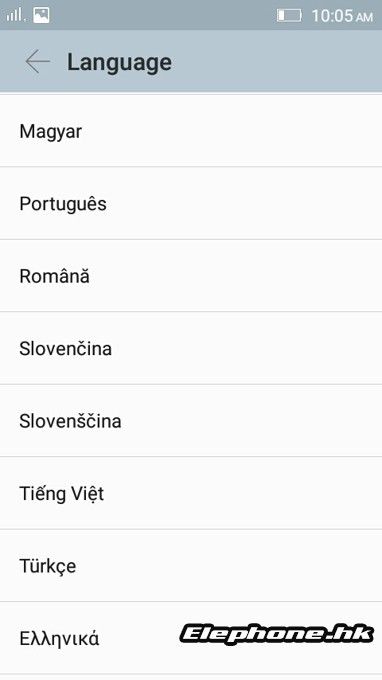
Task: Open the picture notification icon
Action: (x=41, y=15)
